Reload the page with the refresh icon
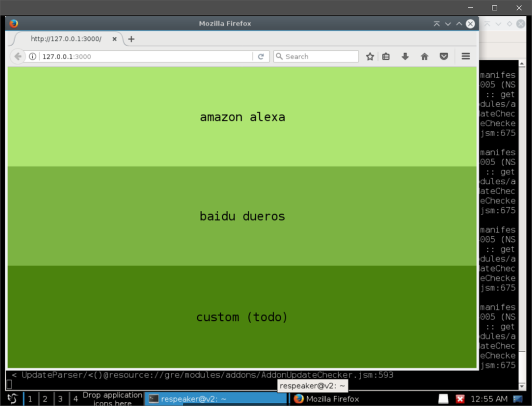 coord(261,56)
